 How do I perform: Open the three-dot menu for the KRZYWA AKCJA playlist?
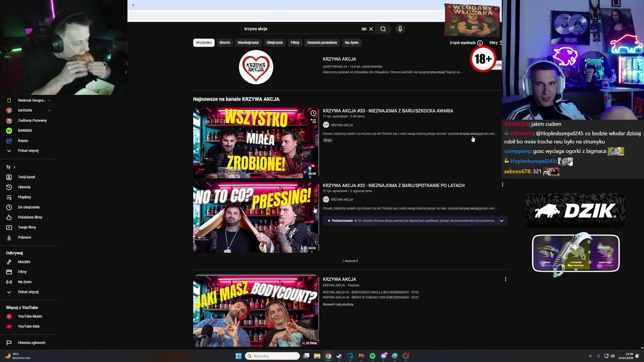tap(505, 279)
